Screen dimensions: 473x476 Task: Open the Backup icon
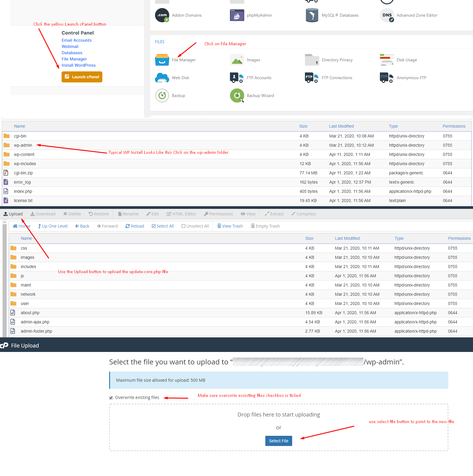[x=162, y=95]
